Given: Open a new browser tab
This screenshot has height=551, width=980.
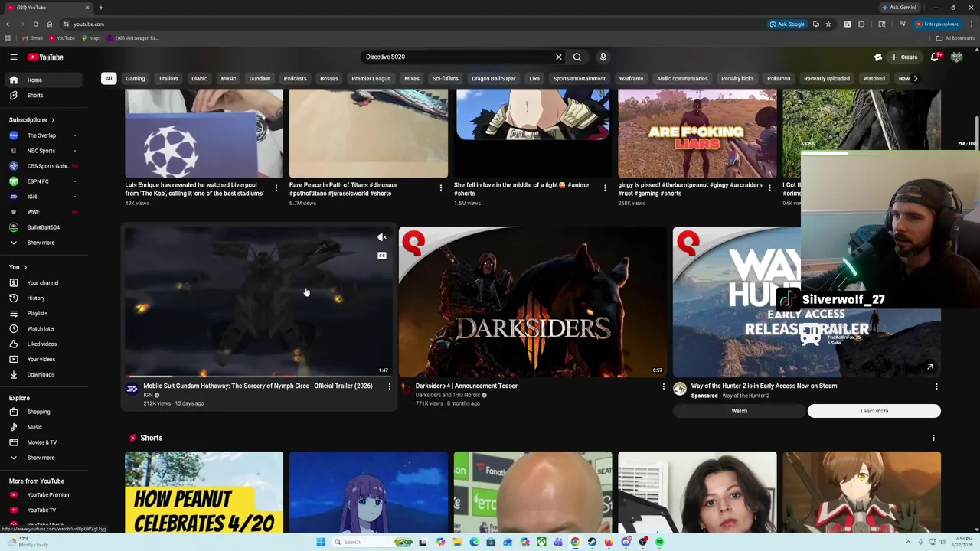Looking at the screenshot, I should [x=100, y=8].
